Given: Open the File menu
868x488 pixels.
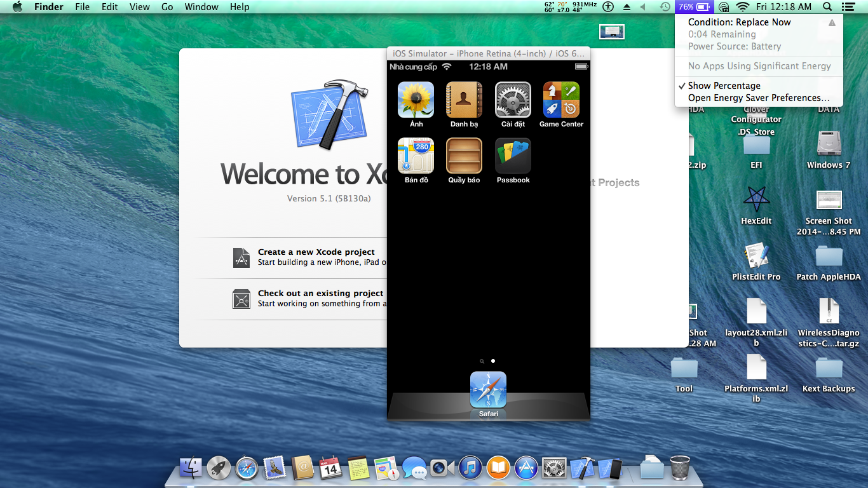Looking at the screenshot, I should pos(83,7).
